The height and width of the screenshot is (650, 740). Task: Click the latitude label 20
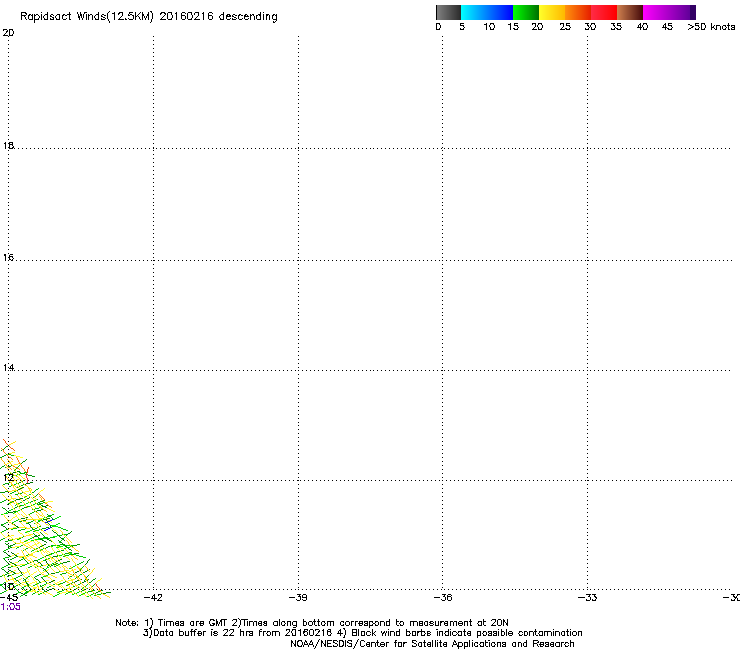tap(8, 33)
